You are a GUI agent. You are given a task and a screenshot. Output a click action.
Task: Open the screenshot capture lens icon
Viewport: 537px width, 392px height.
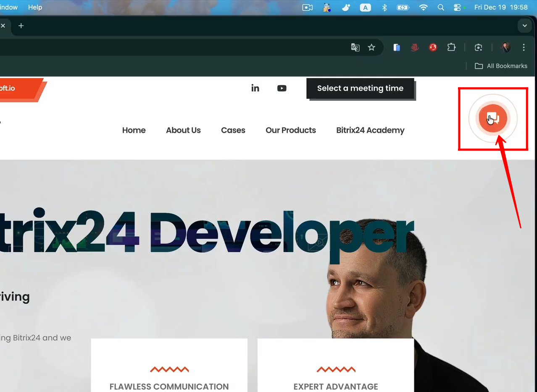pyautogui.click(x=478, y=47)
